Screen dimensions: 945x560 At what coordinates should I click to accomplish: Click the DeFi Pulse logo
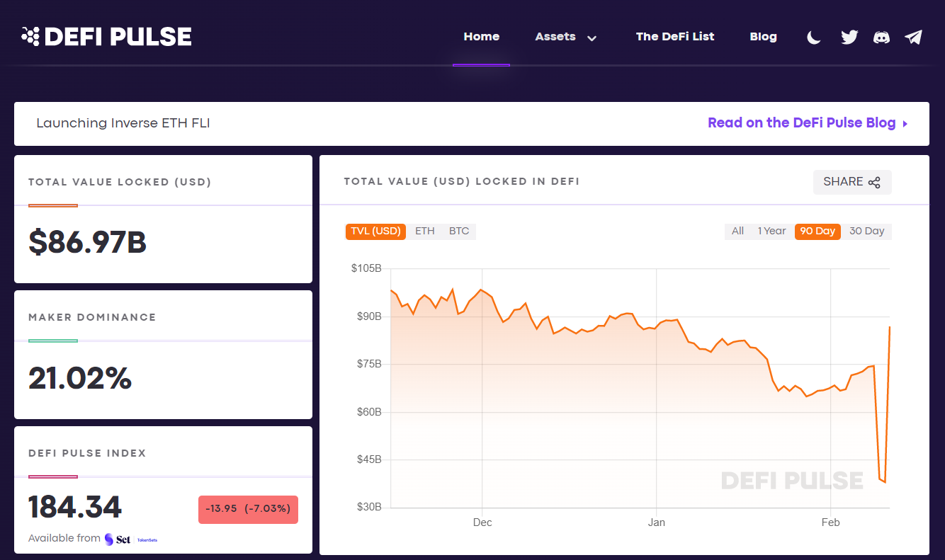pos(106,37)
